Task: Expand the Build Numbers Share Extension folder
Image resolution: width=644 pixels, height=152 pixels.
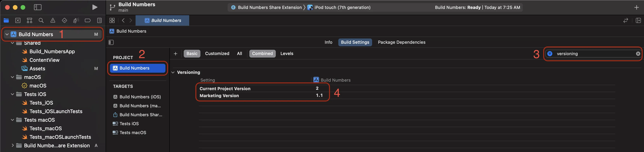Action: 12,146
